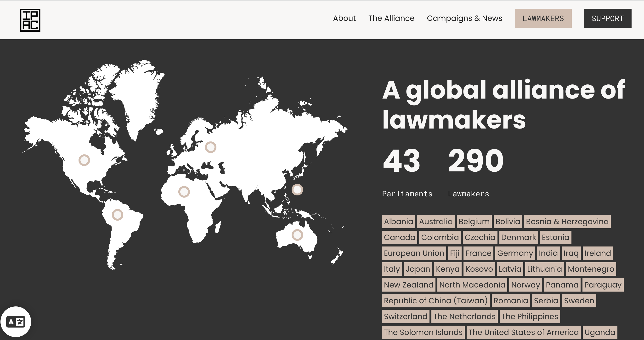Click the East Asia map marker
This screenshot has width=644, height=340.
tap(297, 189)
